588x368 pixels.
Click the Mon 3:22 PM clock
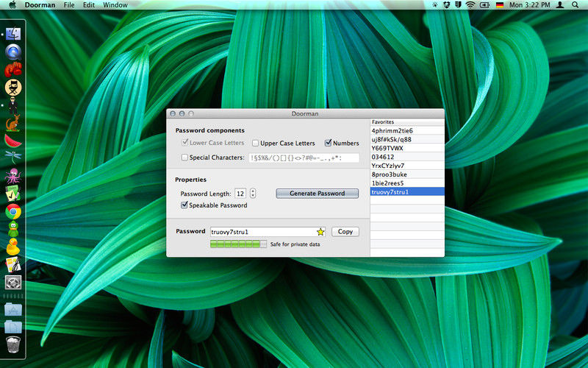[529, 5]
